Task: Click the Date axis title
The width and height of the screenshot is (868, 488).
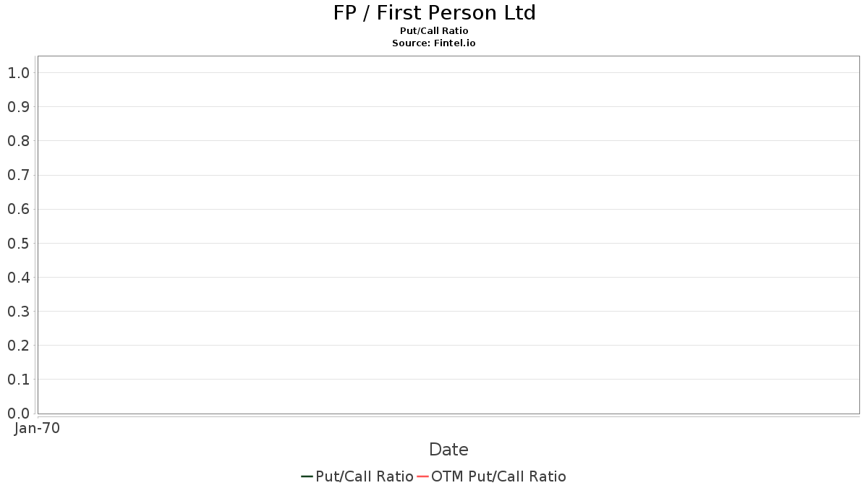Action: pos(448,450)
